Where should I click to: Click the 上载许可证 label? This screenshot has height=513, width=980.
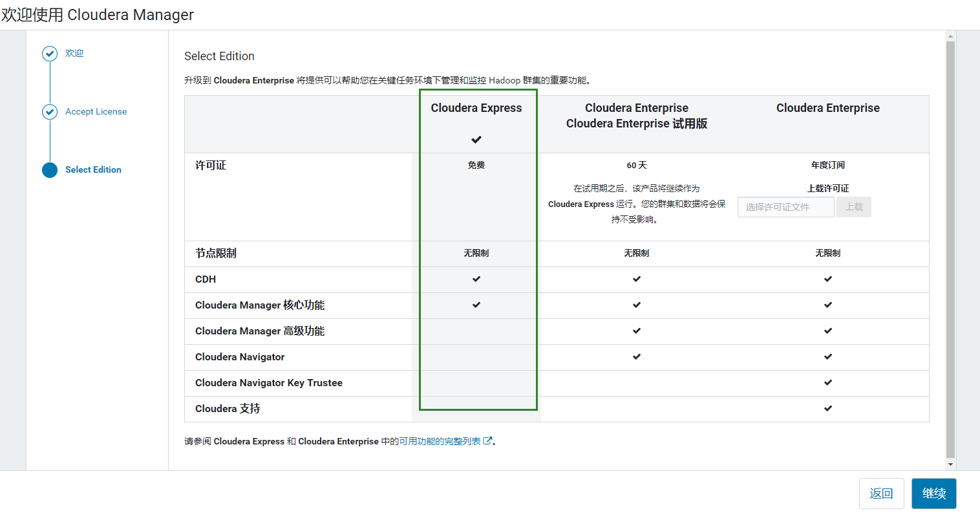828,188
